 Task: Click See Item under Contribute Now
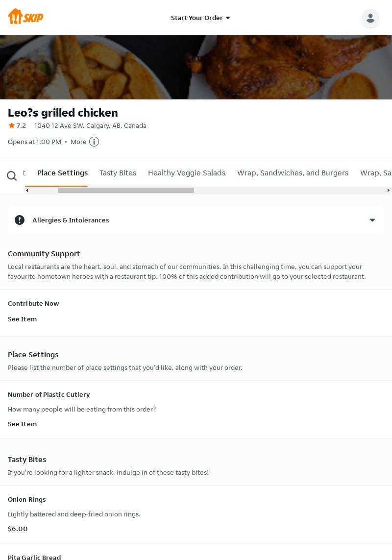coord(22,319)
